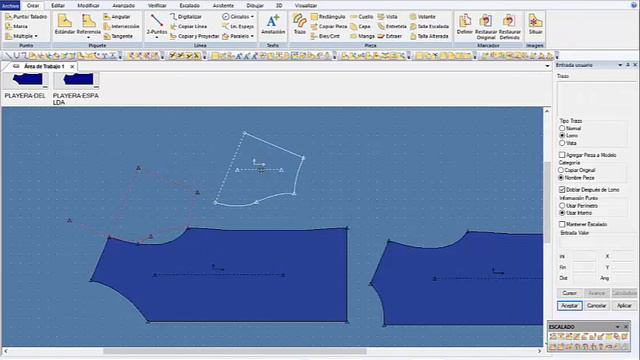The width and height of the screenshot is (640, 360).
Task: Select the Puntar Taladro tool
Action: coord(26,17)
